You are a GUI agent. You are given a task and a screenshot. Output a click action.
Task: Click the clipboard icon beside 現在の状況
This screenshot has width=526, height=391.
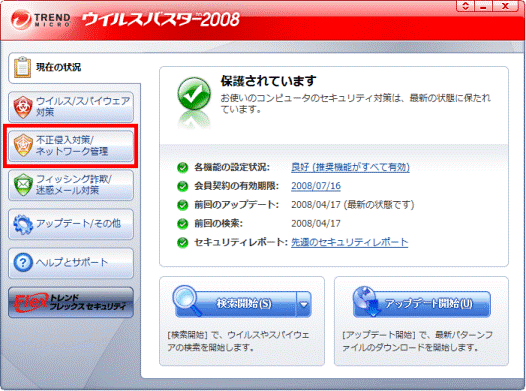[22, 67]
